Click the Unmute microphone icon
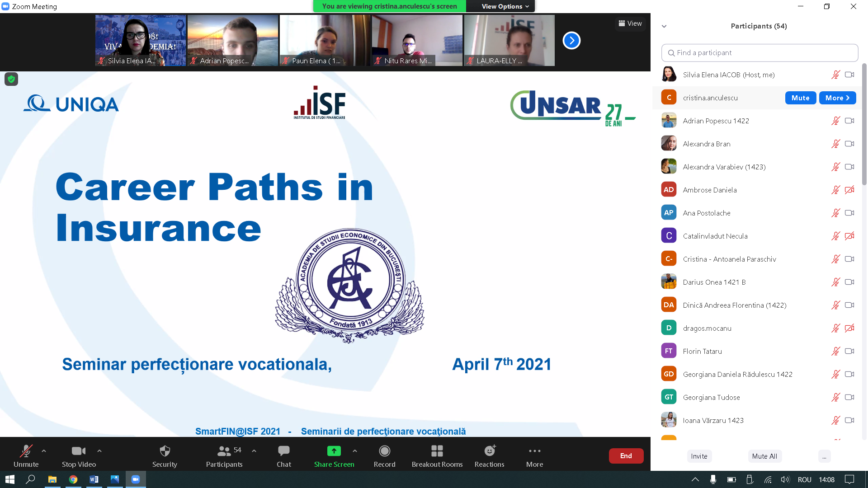868x488 pixels. click(x=26, y=450)
